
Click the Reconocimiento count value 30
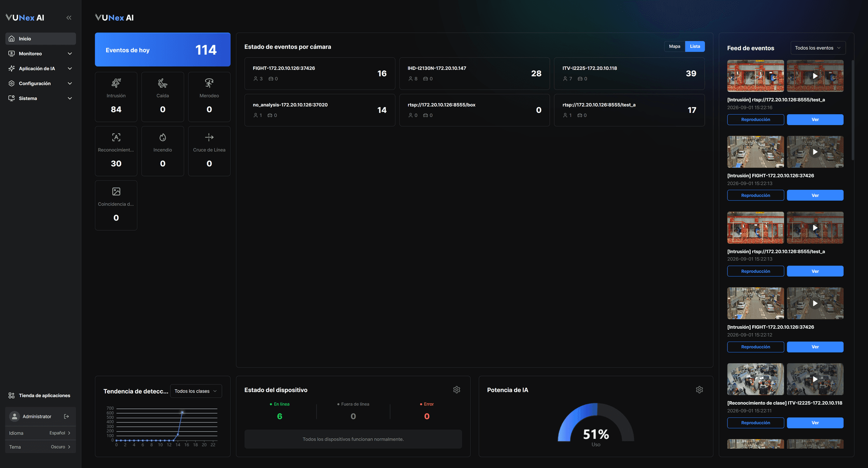click(116, 164)
